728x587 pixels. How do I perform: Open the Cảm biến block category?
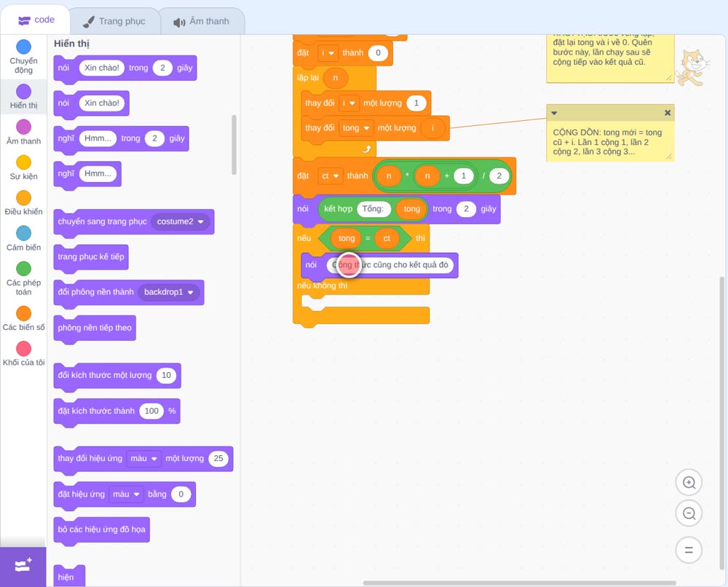(23, 239)
